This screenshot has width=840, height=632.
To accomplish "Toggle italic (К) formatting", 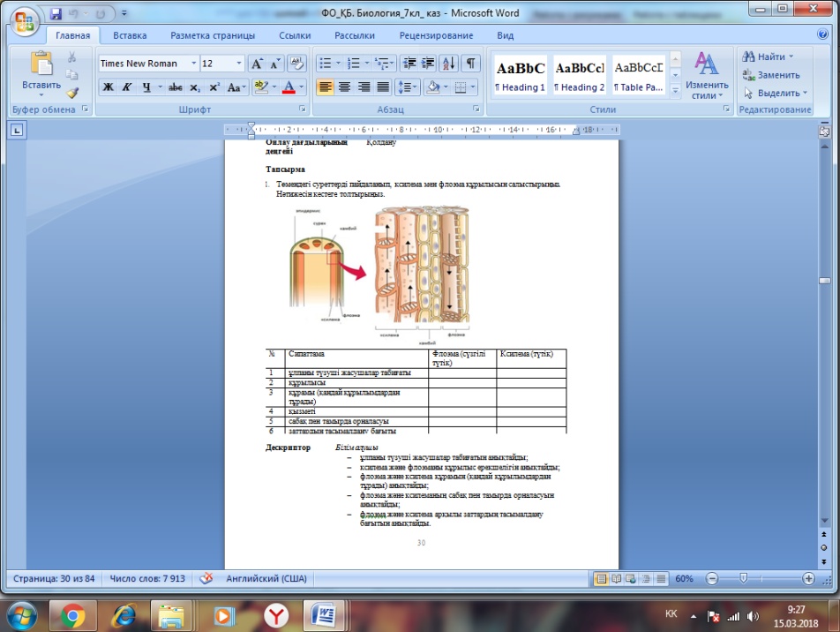I will [x=127, y=87].
